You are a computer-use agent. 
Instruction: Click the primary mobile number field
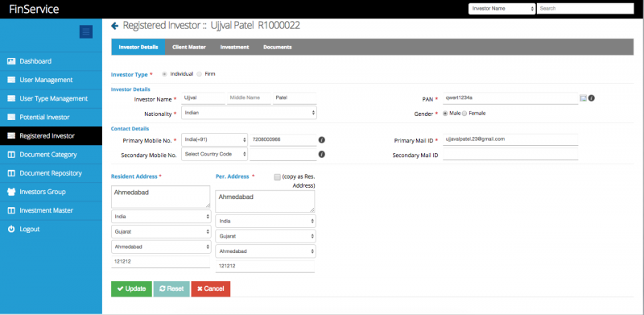click(283, 140)
